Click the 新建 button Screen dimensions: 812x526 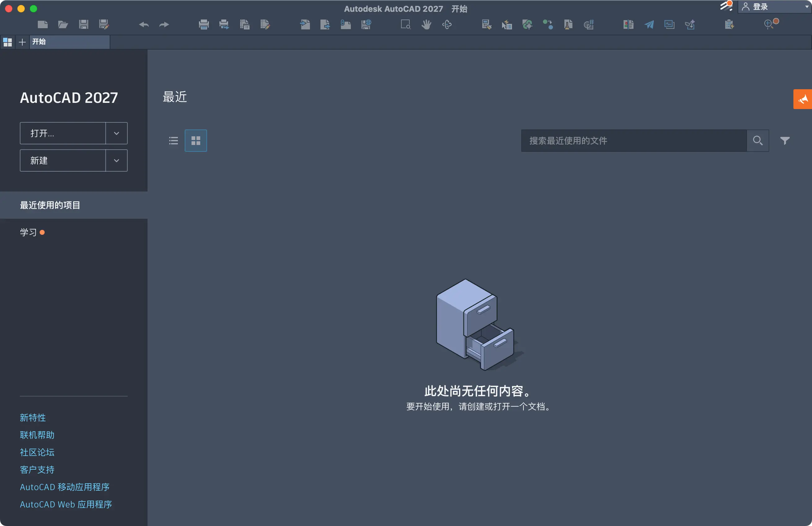(x=63, y=161)
